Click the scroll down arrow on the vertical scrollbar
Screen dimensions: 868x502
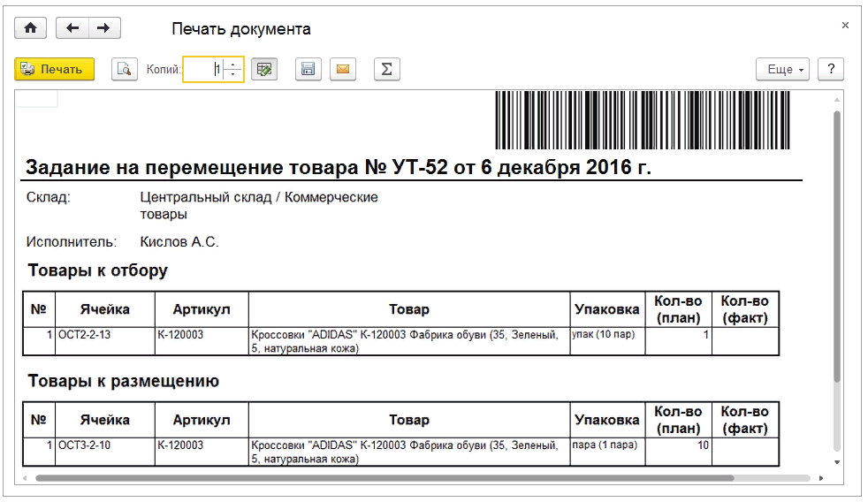click(837, 462)
